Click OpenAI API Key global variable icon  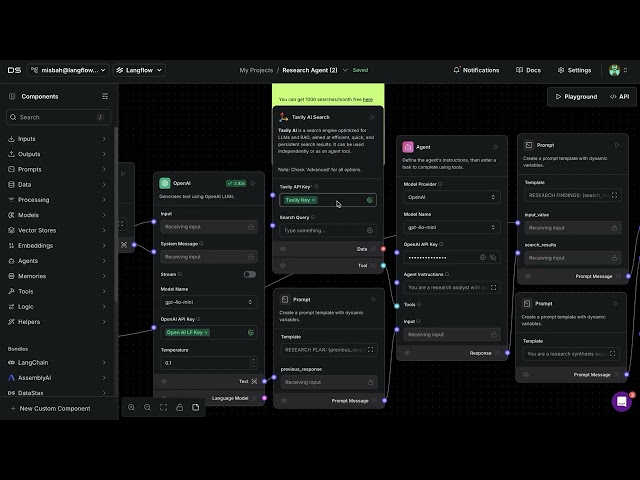251,333
